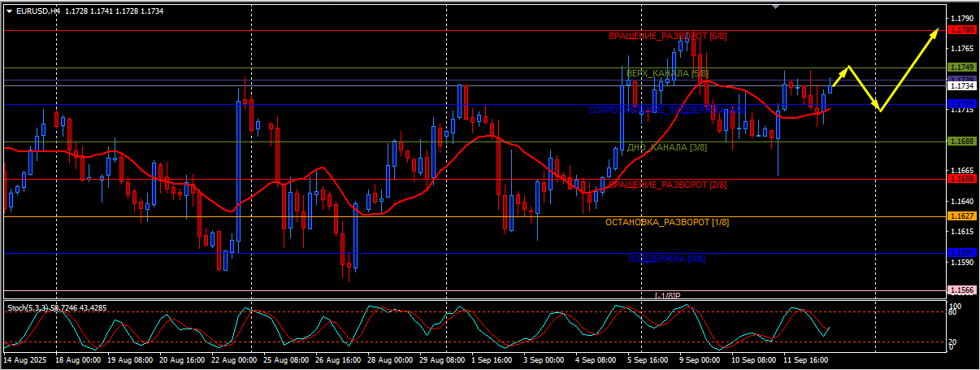Click the ПОДДЕРЖКА [0/8] level label
Image resolution: width=980 pixels, height=370 pixels.
[x=667, y=259]
